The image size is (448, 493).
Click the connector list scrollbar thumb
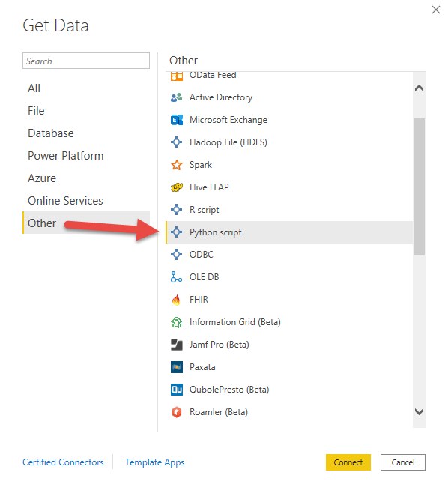click(x=419, y=187)
